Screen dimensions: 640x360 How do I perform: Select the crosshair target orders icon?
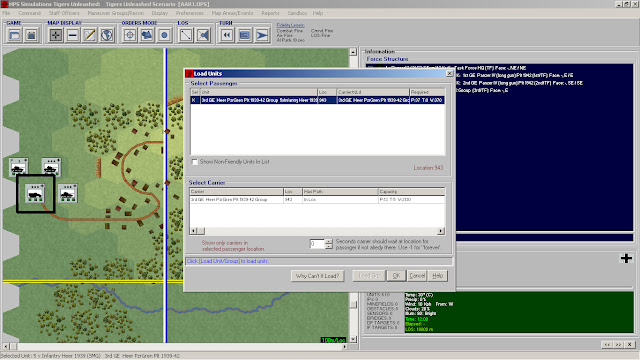coord(130,35)
